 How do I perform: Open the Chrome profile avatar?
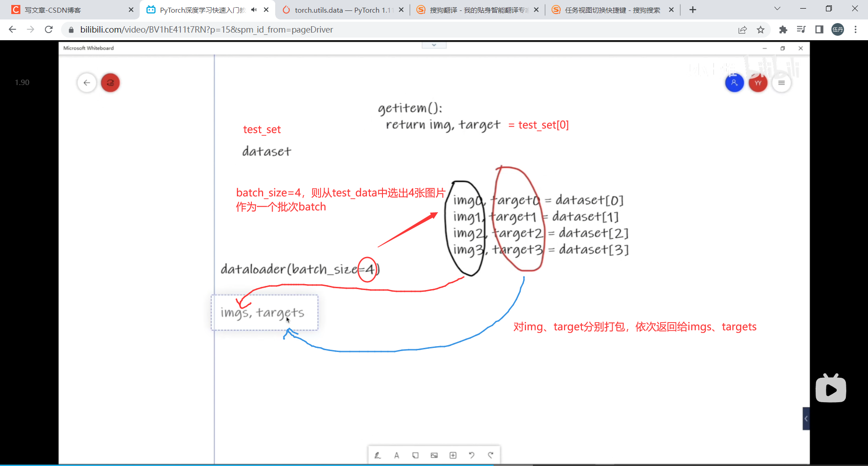pos(838,29)
